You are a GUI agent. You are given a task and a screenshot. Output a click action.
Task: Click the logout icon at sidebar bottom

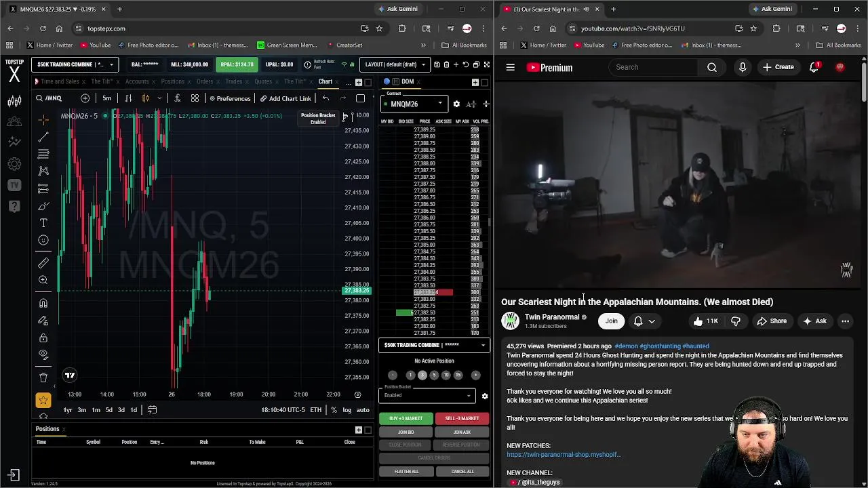[x=14, y=475]
